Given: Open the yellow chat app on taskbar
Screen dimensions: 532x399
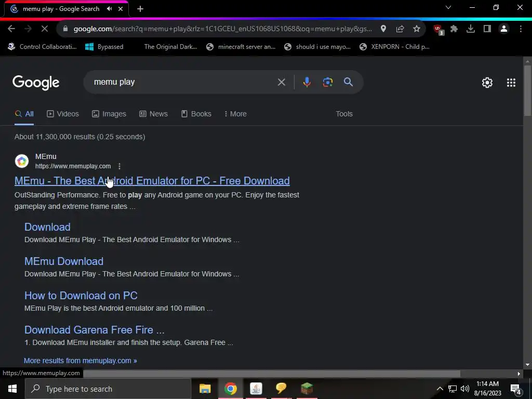Looking at the screenshot, I should (281, 389).
